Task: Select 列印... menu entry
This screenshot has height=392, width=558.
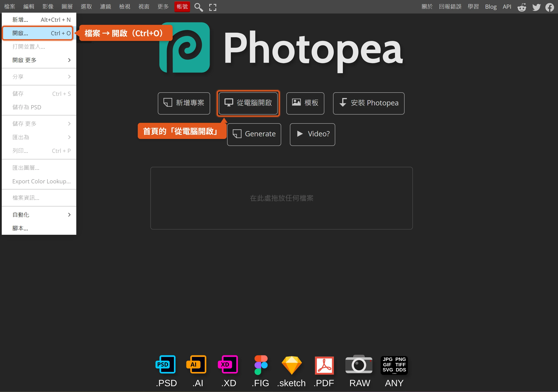Action: click(39, 151)
